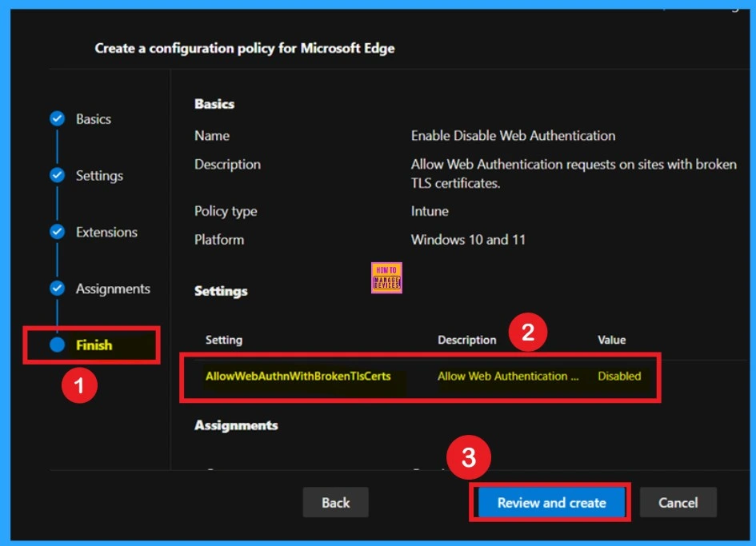The width and height of the screenshot is (756, 546).
Task: Switch to the Extensions wizard step
Action: click(106, 233)
